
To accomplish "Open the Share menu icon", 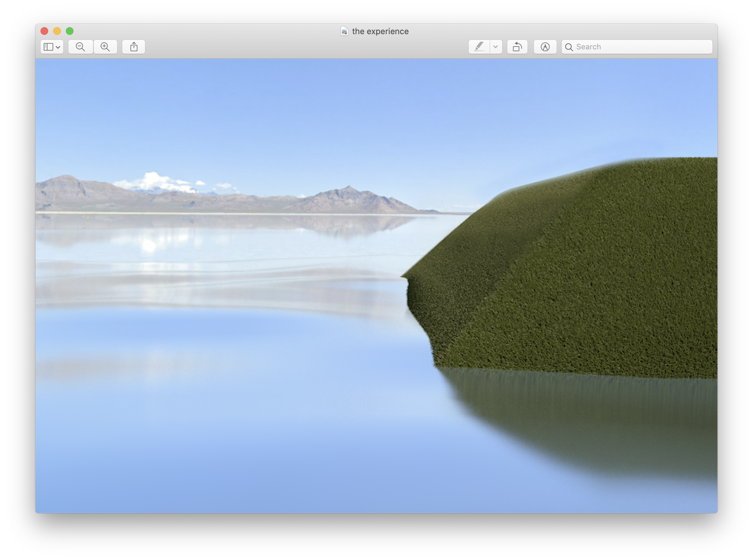I will 134,47.
